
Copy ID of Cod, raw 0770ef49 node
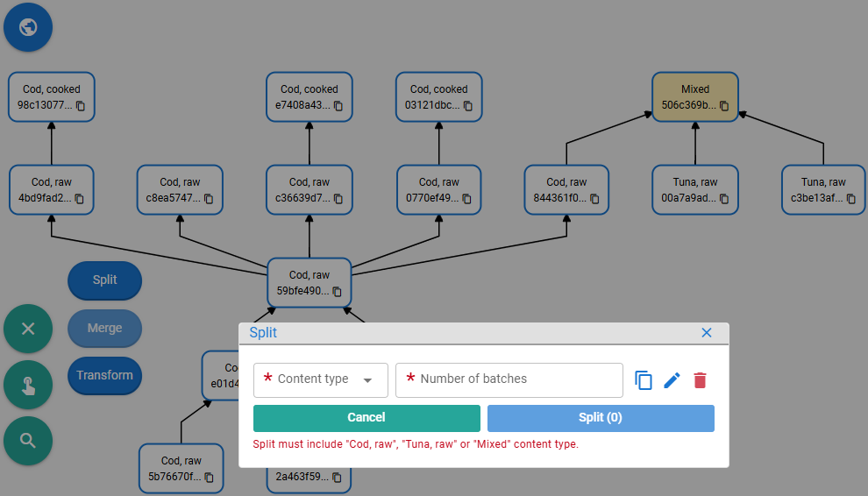[x=466, y=199]
